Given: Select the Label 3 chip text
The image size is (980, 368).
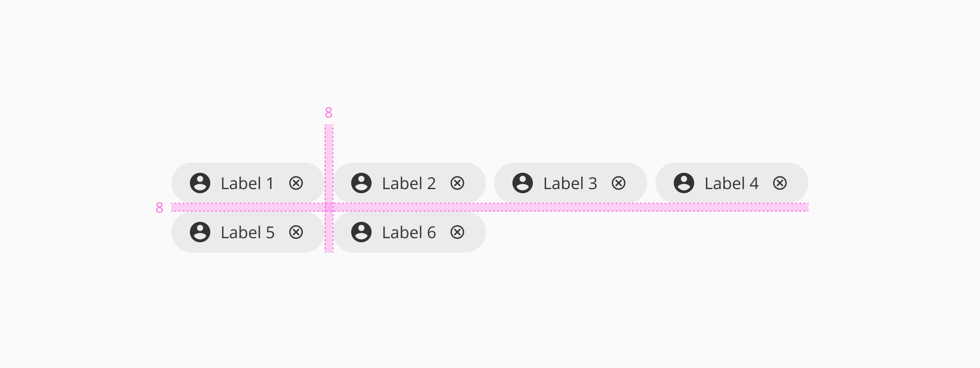Looking at the screenshot, I should 570,183.
